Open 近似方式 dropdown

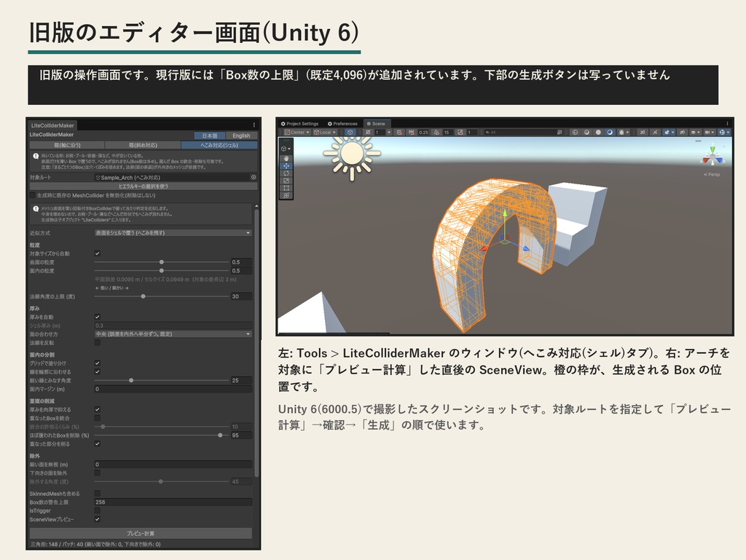click(x=173, y=233)
